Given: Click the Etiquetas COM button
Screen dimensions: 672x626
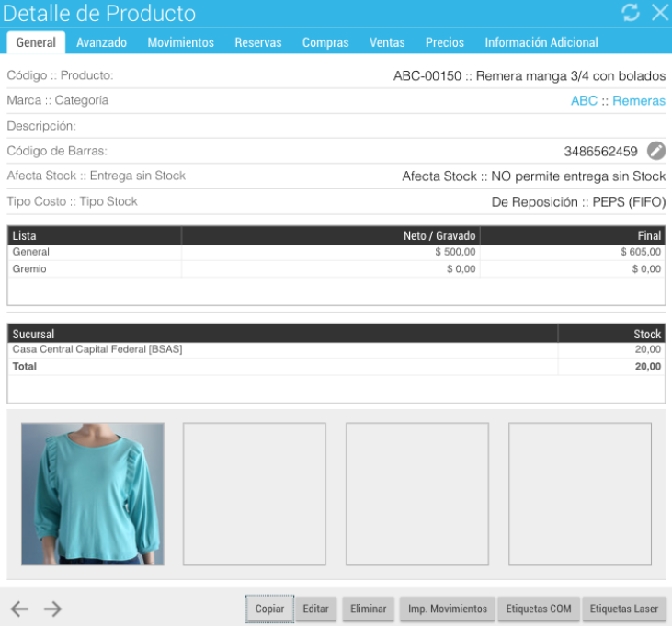Looking at the screenshot, I should (x=539, y=609).
